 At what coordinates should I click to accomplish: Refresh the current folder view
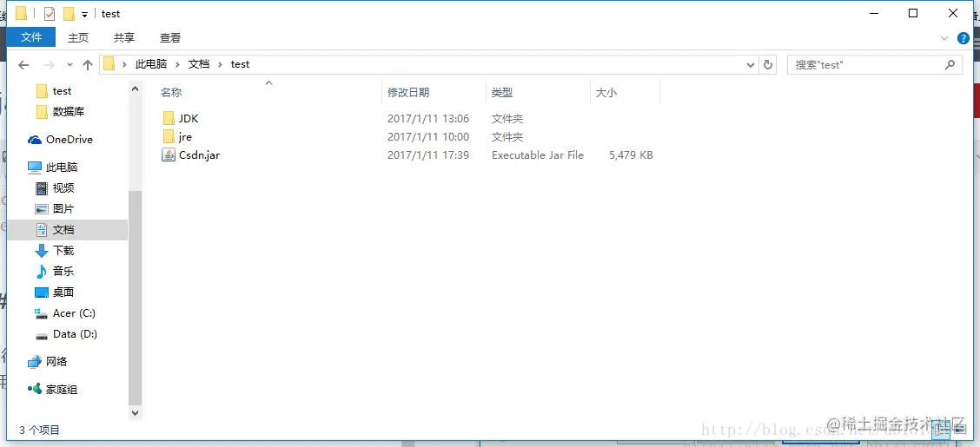point(767,64)
